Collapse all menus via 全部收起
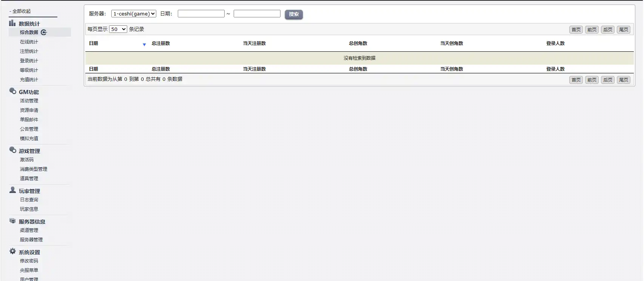644x281 pixels. [21, 11]
